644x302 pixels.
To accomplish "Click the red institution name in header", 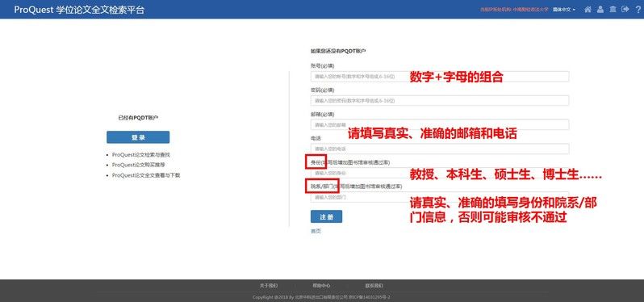I will 514,9.
